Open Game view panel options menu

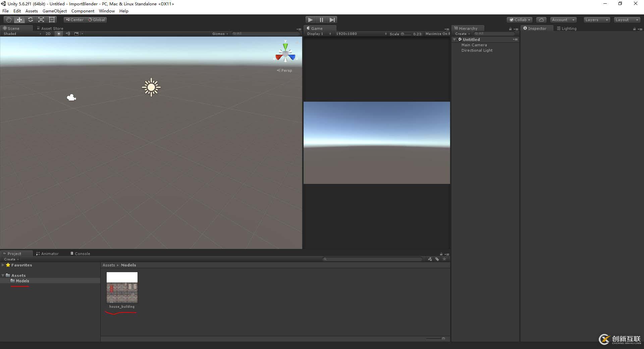[447, 29]
